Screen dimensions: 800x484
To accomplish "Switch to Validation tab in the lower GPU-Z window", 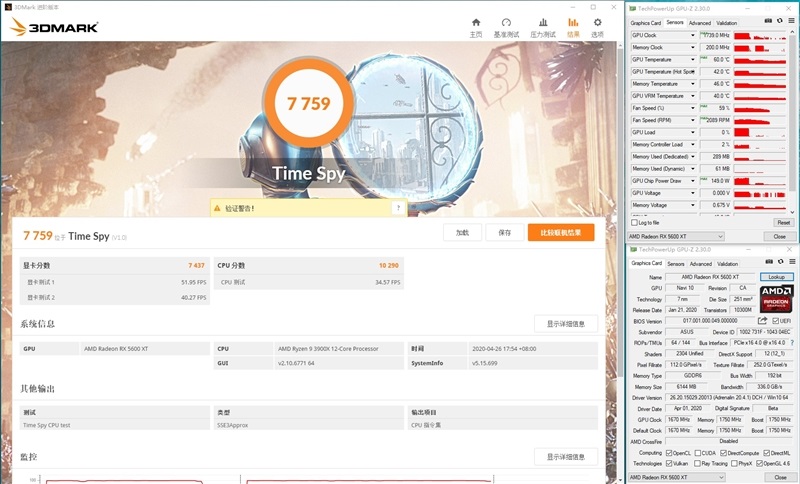I will pos(727,264).
